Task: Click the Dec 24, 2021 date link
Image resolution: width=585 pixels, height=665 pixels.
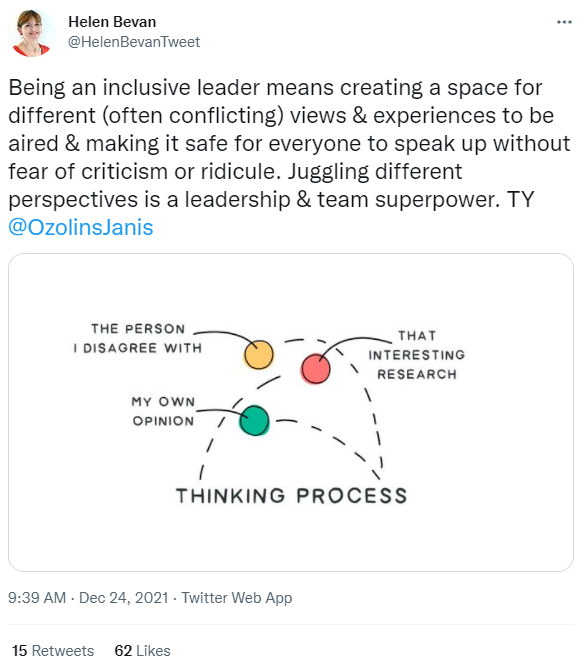Action: pyautogui.click(x=124, y=598)
